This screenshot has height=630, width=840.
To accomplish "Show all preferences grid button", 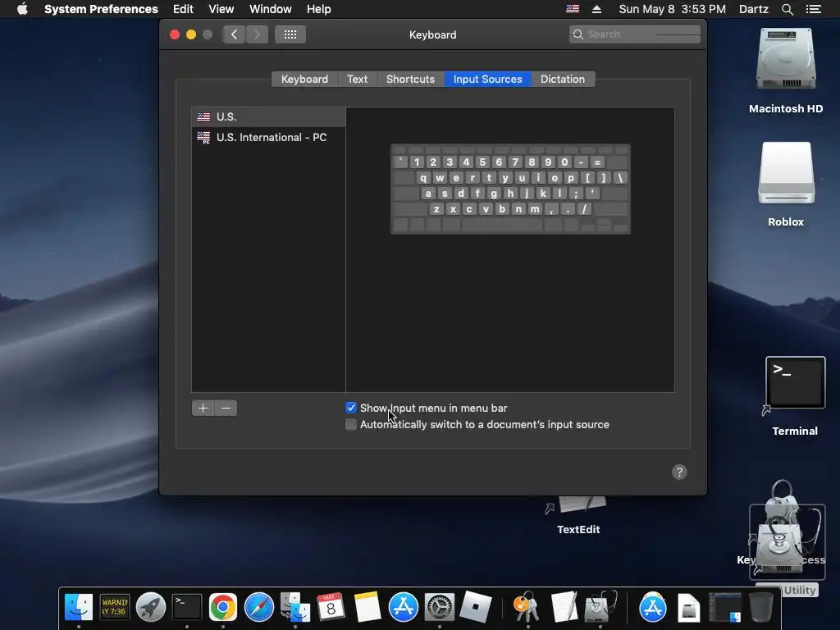I will tap(290, 34).
